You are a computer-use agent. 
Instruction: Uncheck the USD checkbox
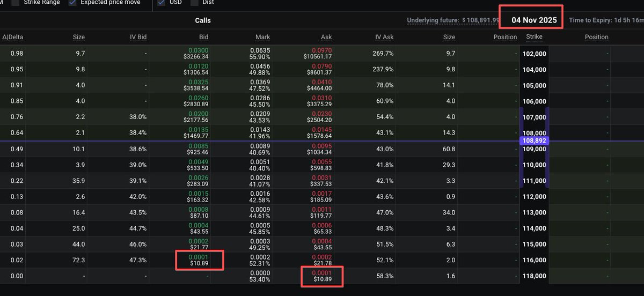pyautogui.click(x=162, y=3)
